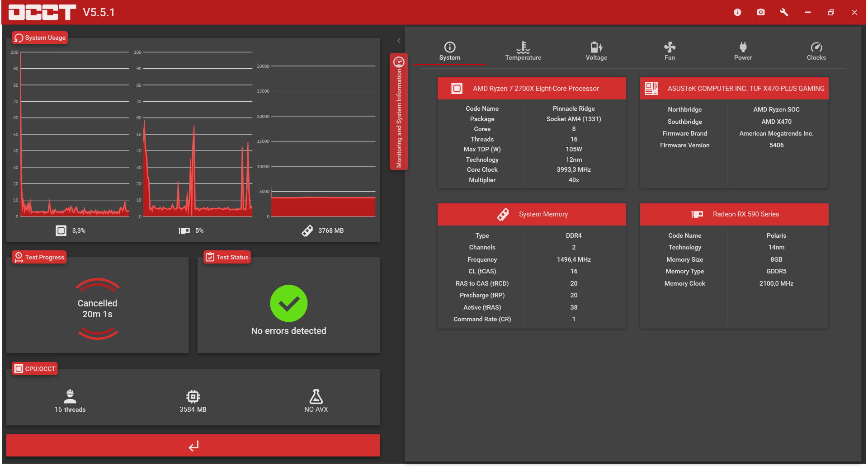
Task: Click the return arrow button at bottom
Action: (193, 446)
